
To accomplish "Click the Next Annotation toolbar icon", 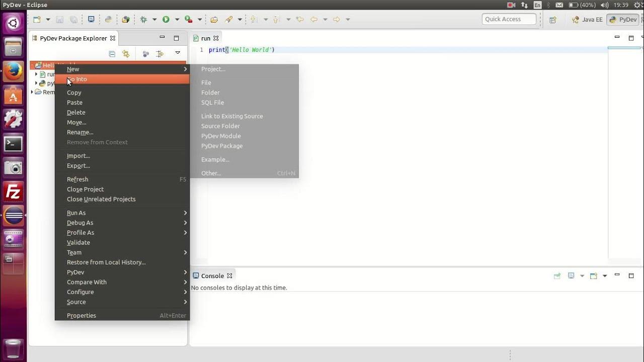I will click(254, 20).
